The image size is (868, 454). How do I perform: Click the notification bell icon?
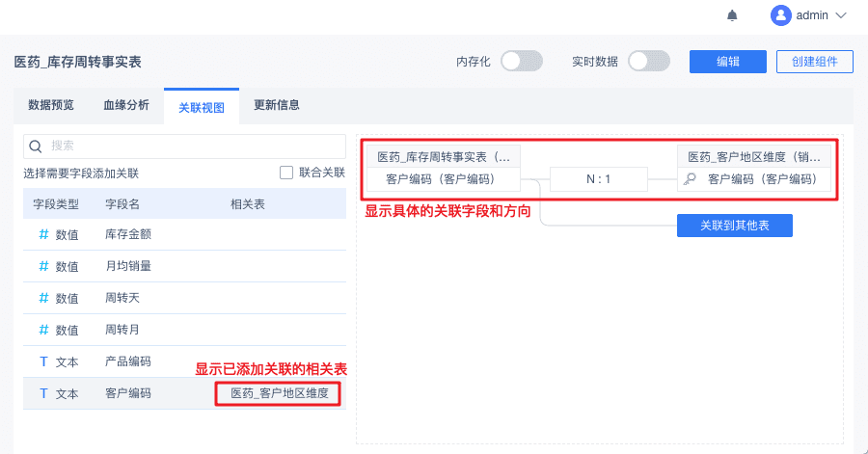click(732, 15)
